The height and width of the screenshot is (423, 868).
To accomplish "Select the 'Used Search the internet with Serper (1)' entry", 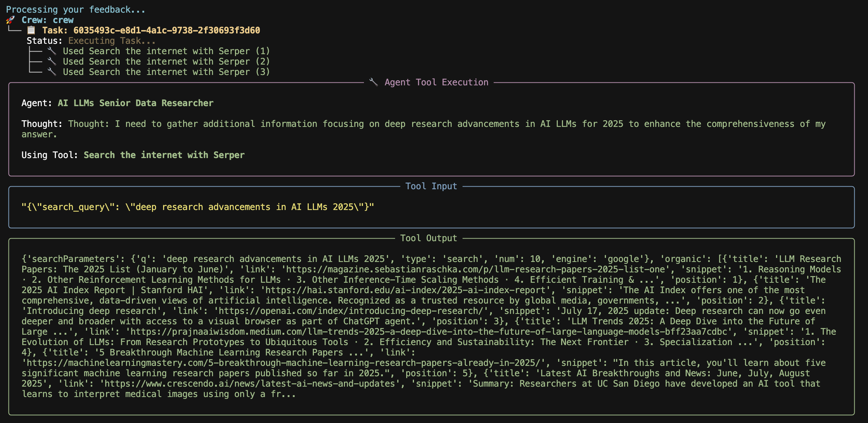I will pos(166,51).
